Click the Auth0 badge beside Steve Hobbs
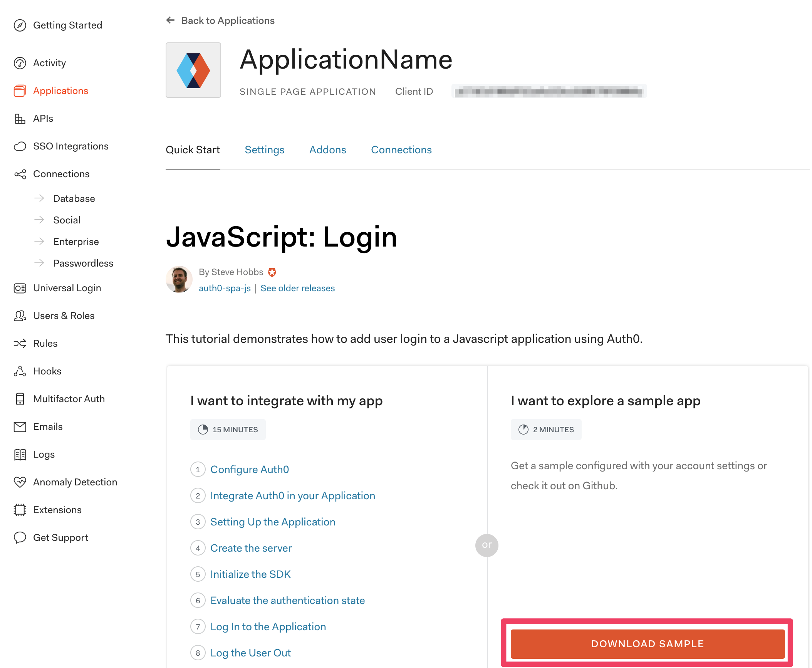812x668 pixels. pos(272,272)
